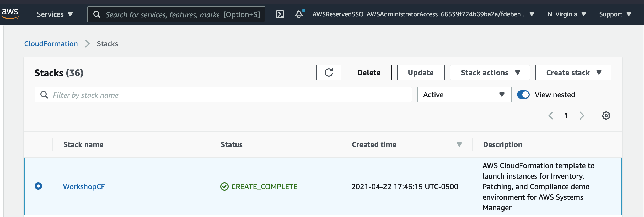Screen dimensions: 644x217
Task: Open the AWS home logo
Action: coord(10,14)
